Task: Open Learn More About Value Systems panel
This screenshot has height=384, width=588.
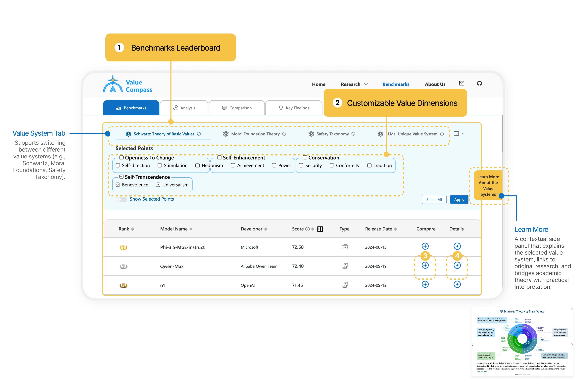Action: 488,186
